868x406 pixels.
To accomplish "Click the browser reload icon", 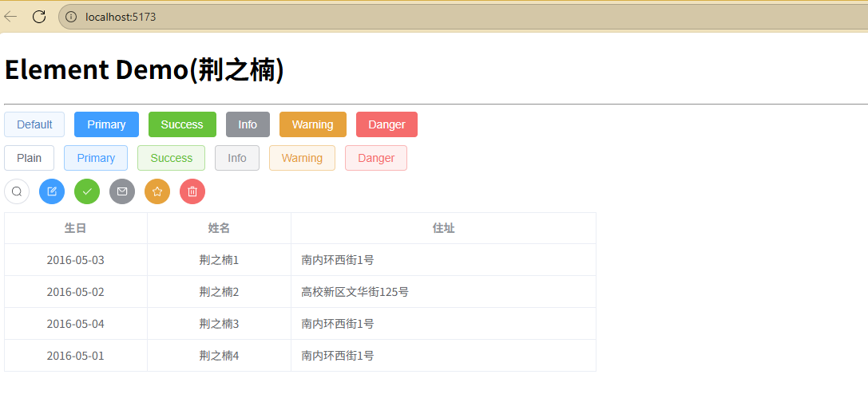I will point(39,16).
